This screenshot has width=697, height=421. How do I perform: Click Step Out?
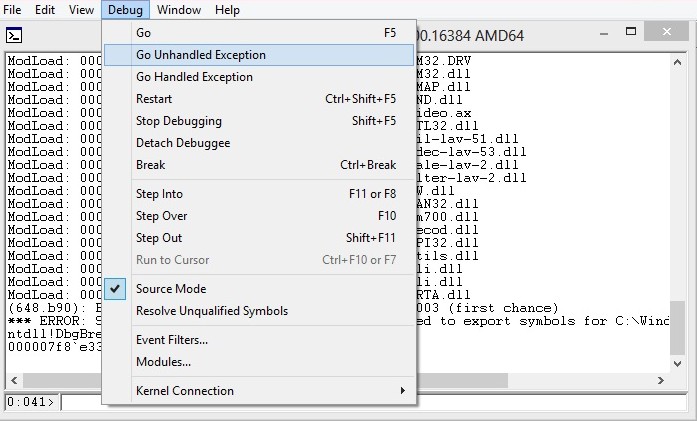pos(159,238)
